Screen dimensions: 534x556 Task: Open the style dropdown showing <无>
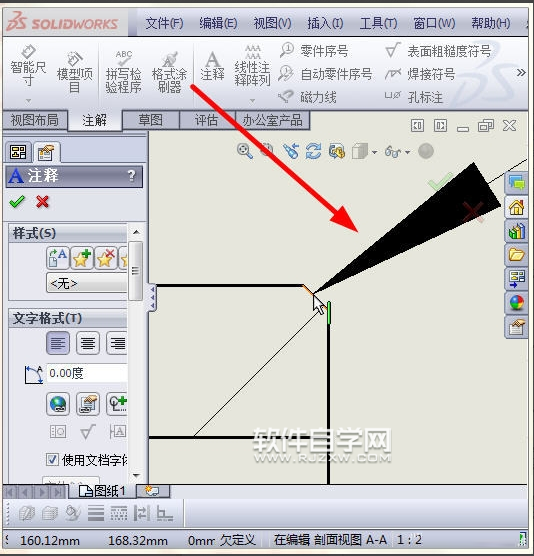coord(87,283)
